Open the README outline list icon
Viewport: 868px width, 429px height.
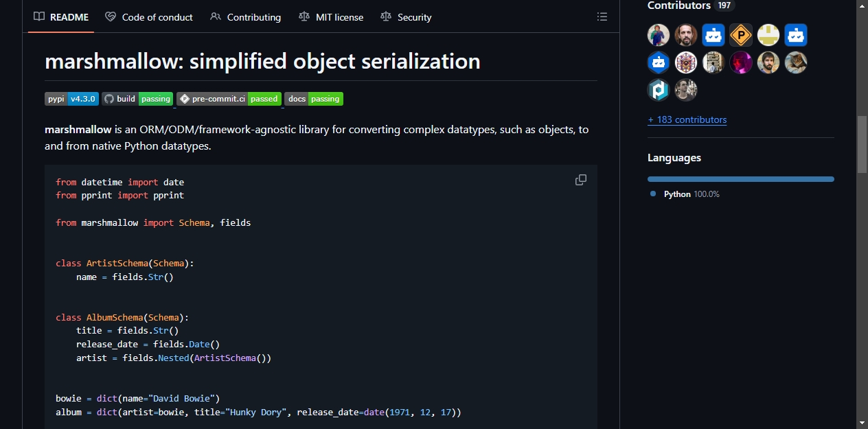tap(602, 16)
